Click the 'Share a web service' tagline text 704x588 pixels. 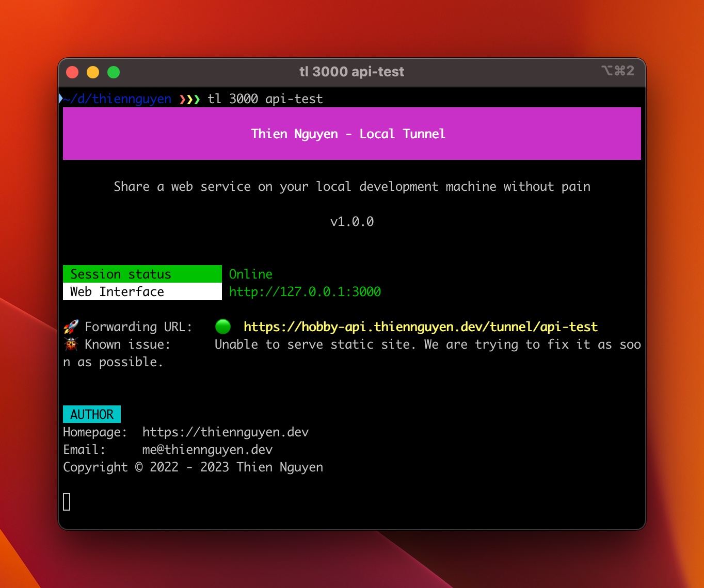tap(352, 187)
